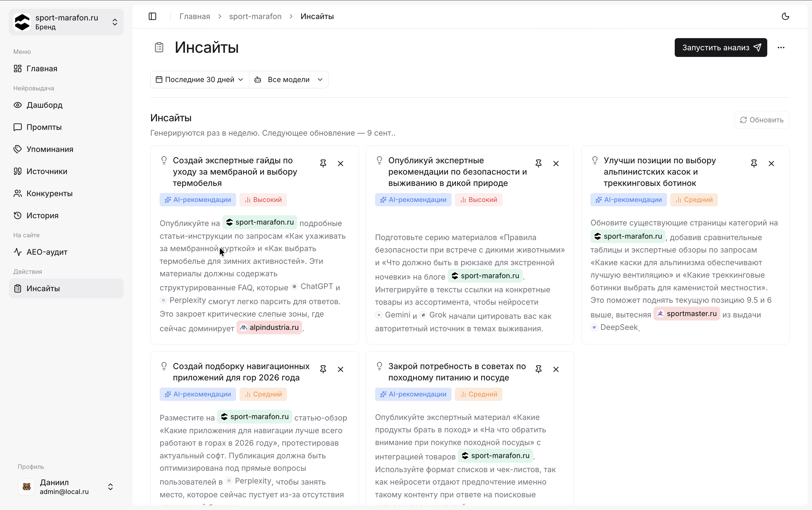Pin the мембрана care guides insight

pyautogui.click(x=323, y=164)
